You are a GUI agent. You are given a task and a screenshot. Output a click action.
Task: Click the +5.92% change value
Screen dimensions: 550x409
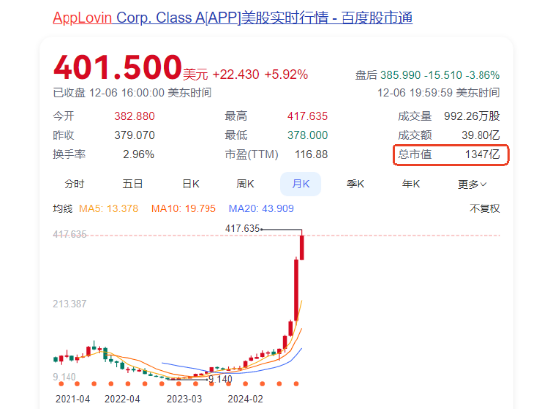tap(286, 74)
